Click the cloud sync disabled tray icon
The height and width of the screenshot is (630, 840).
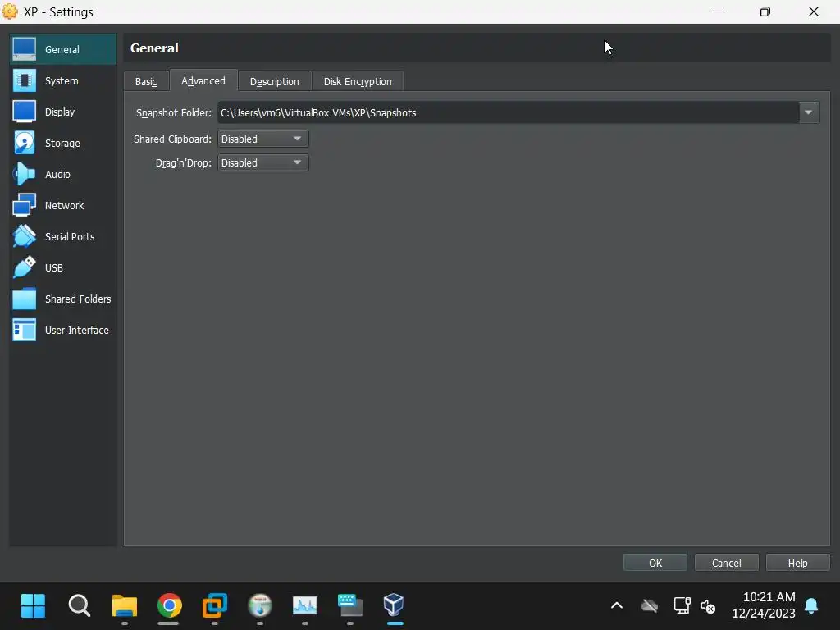click(x=650, y=606)
